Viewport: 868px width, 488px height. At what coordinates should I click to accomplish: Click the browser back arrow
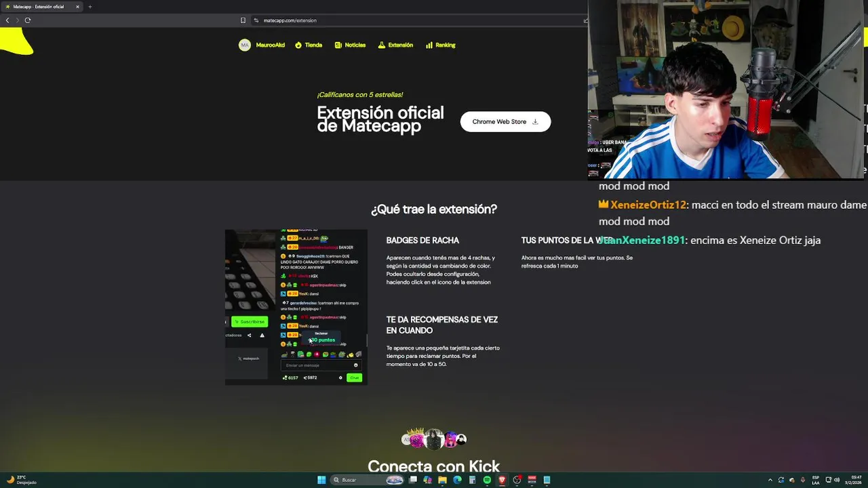7,20
